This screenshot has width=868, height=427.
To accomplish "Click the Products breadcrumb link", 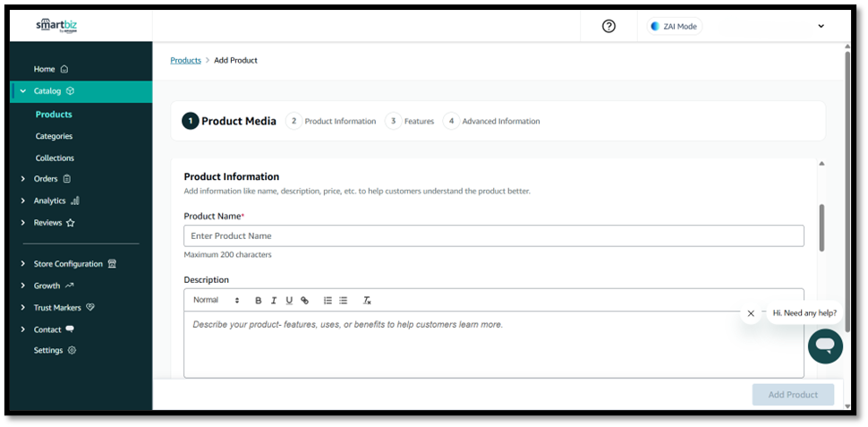I will 185,60.
